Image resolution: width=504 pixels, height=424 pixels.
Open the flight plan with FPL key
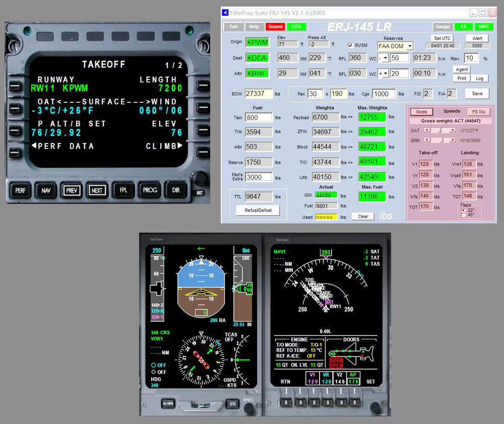pos(123,190)
